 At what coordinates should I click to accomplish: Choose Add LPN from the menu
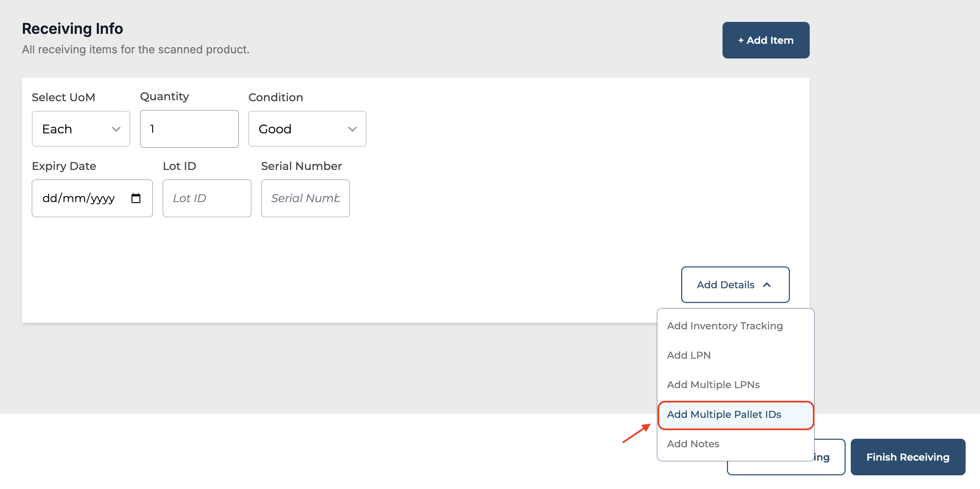689,355
